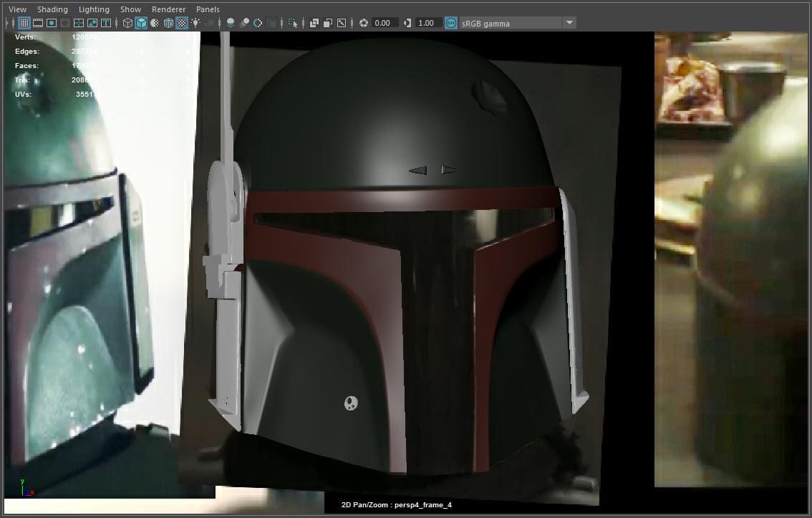Click the Depth of Field icon
The width and height of the screenshot is (812, 518).
click(271, 23)
